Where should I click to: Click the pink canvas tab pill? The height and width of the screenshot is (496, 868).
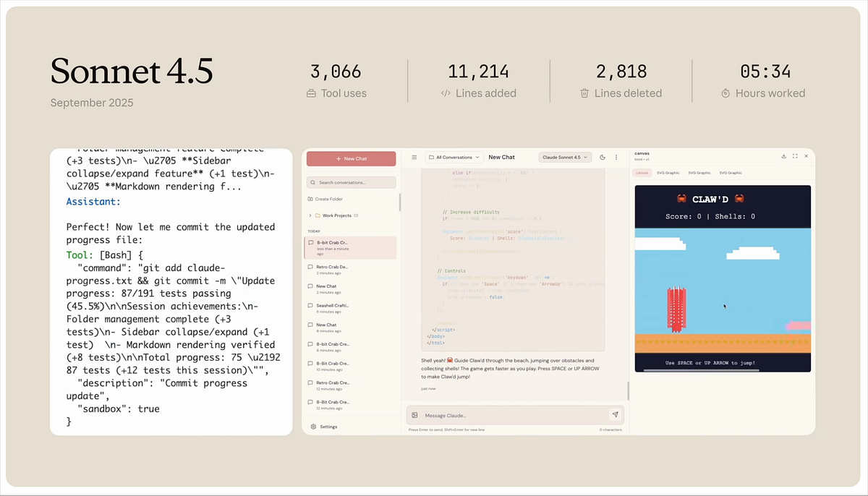[x=642, y=173]
